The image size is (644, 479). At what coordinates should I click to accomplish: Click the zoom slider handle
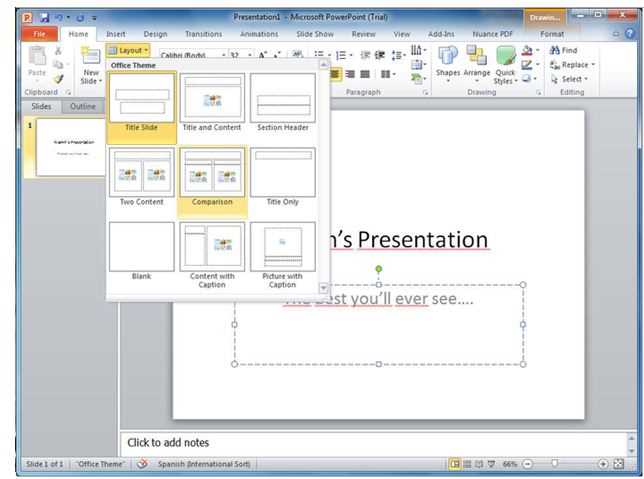554,464
